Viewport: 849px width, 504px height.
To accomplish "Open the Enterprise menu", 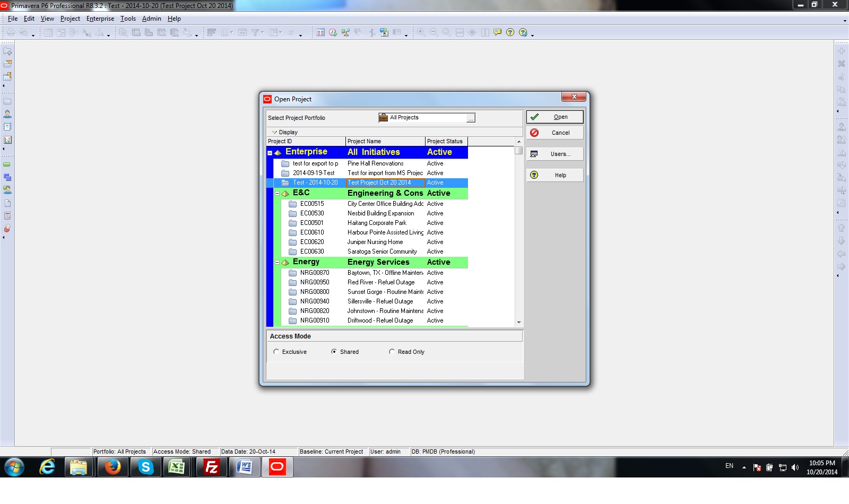I will click(100, 19).
